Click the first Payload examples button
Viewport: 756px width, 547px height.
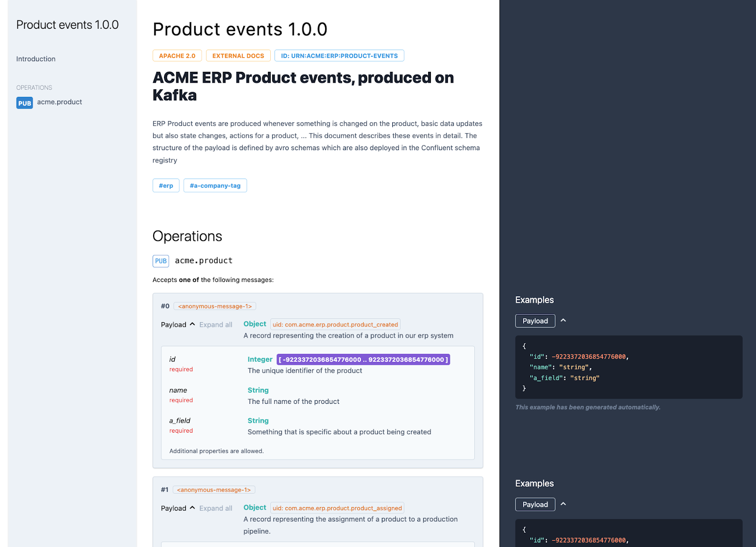[x=535, y=321]
